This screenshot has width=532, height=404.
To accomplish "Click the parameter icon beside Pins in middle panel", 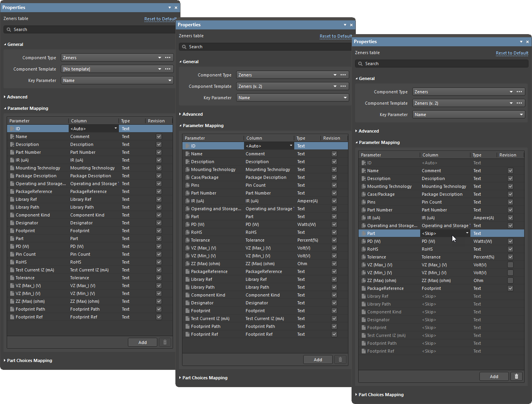I will (188, 185).
